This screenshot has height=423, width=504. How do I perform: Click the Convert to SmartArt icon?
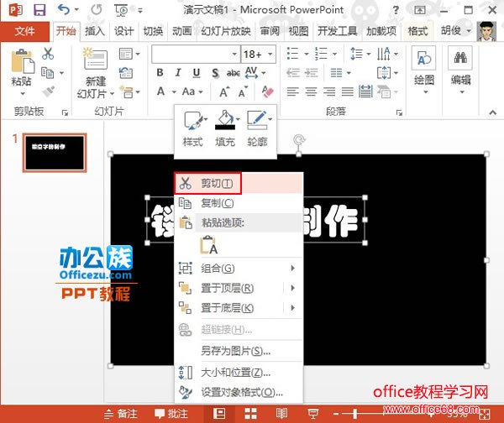point(384,92)
